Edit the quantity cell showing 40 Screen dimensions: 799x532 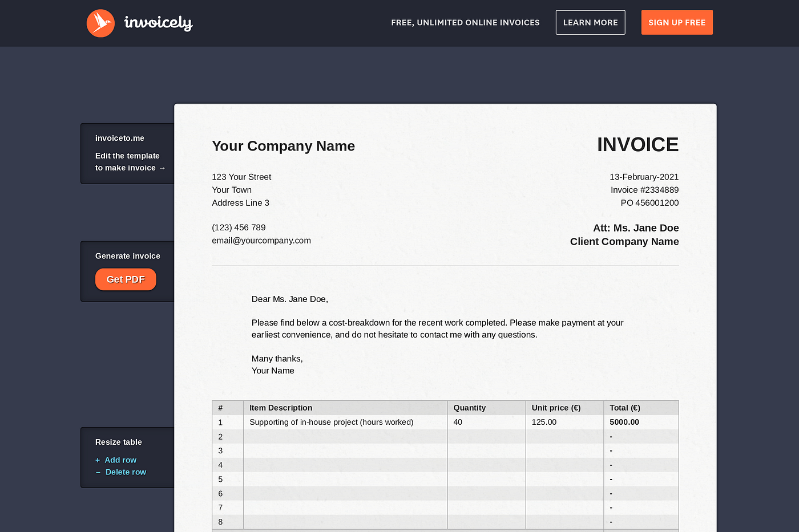coord(486,423)
